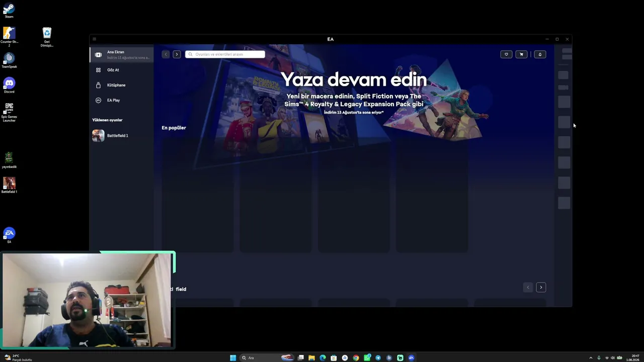Screen dimensions: 644x362
Task: Select the Epic Games Launcher shortcut
Action: click(9, 112)
